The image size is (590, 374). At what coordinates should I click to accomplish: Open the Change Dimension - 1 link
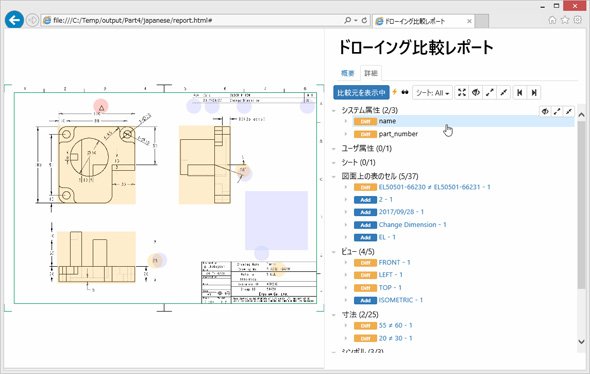pos(412,225)
